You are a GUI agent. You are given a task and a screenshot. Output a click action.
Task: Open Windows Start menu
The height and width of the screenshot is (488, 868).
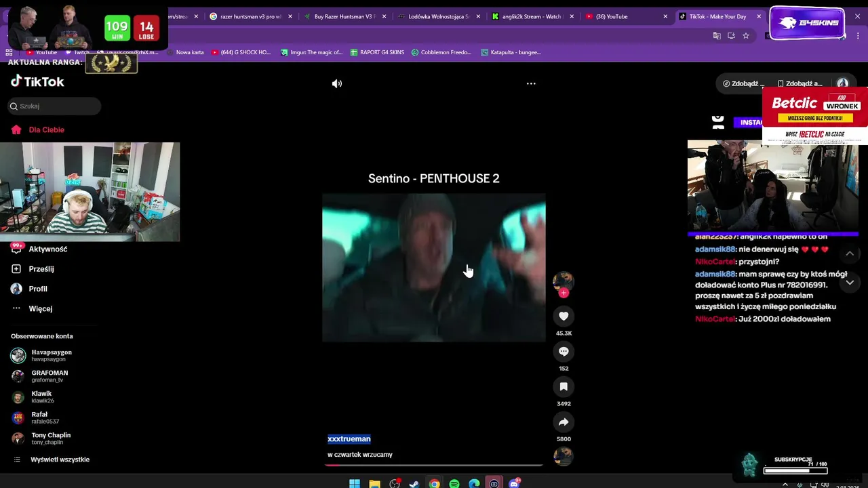(354, 483)
